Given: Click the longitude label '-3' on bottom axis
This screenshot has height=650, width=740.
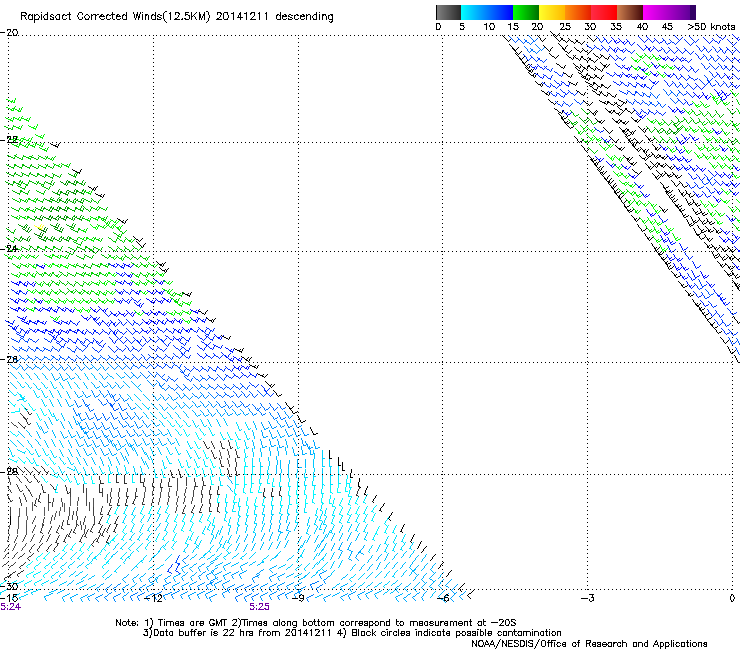Looking at the screenshot, I should tap(588, 598).
